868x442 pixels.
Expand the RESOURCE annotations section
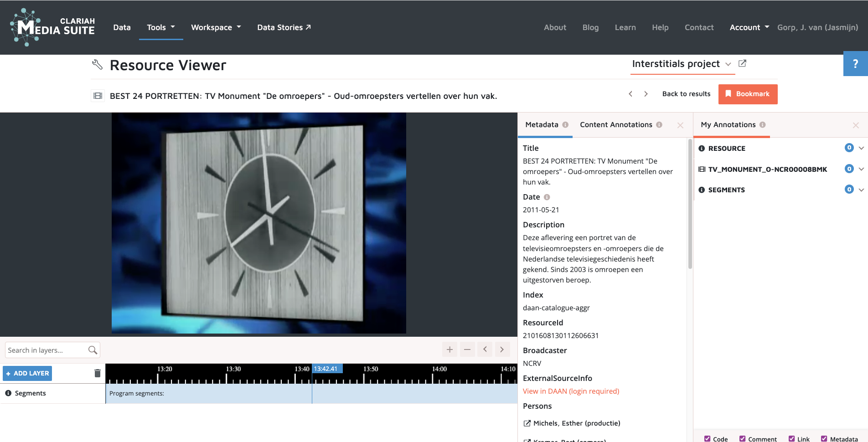tap(861, 148)
